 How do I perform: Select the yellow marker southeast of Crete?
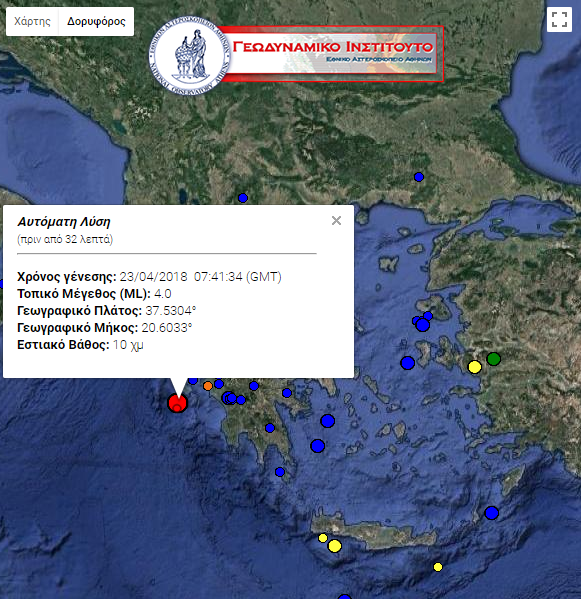[x=438, y=567]
